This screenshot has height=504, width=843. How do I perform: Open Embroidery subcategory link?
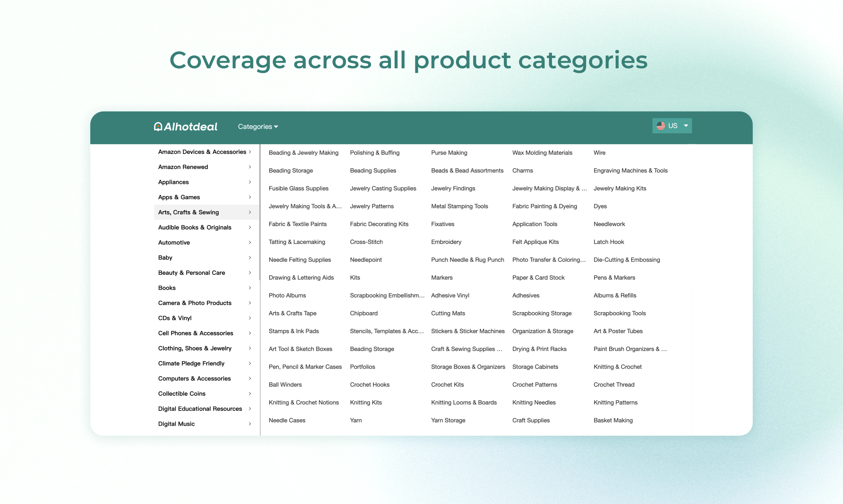pos(446,242)
